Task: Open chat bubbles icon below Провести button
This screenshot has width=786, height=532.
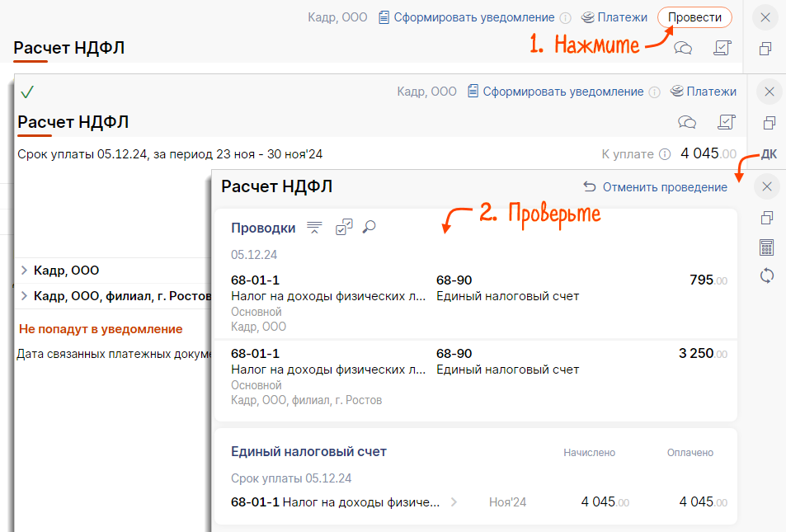Action: [683, 48]
